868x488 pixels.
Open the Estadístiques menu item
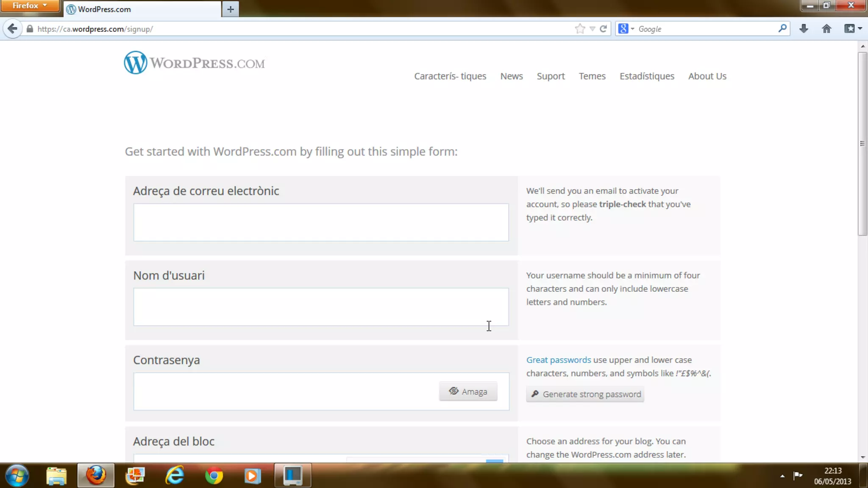(647, 76)
